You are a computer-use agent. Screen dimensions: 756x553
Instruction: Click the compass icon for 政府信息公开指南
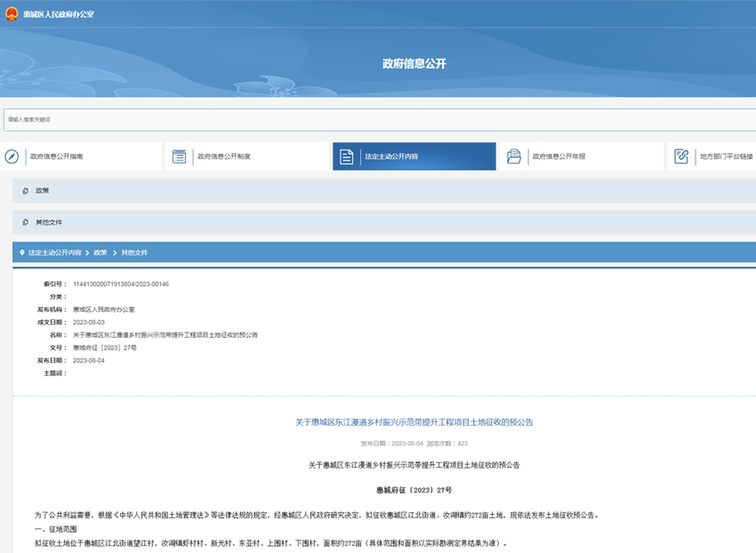[x=12, y=156]
